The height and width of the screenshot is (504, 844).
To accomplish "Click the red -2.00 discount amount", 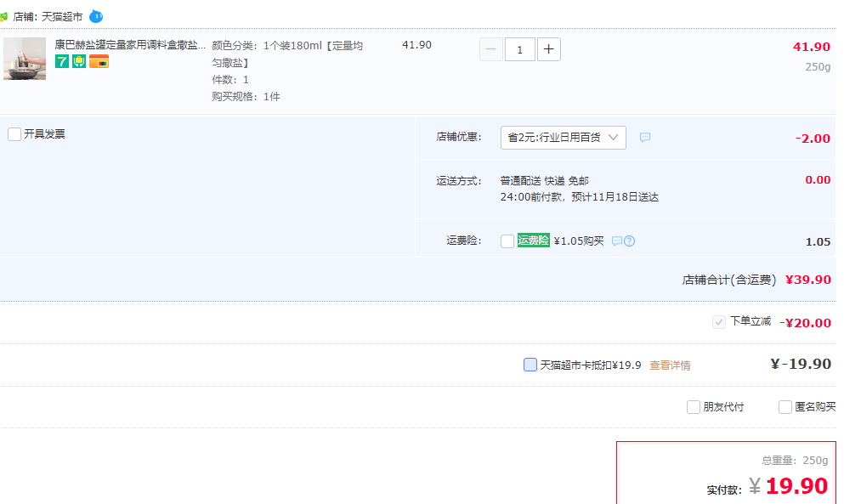I will coord(813,139).
